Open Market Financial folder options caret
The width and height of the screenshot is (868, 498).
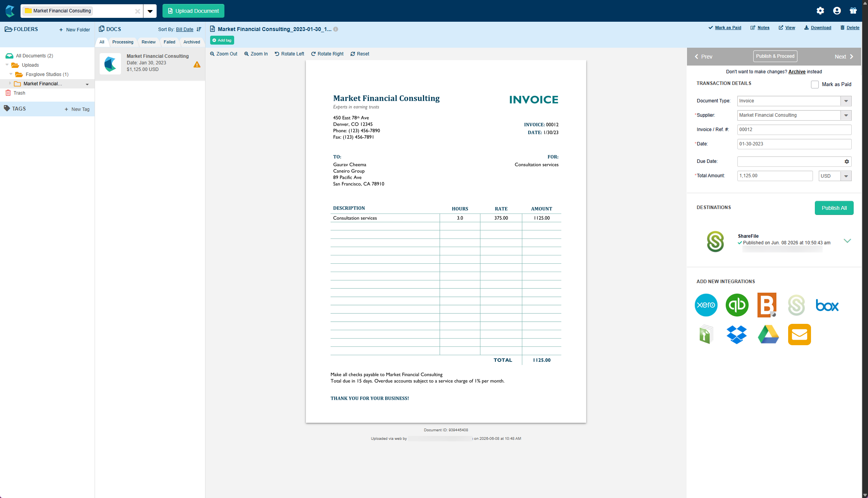(x=87, y=84)
